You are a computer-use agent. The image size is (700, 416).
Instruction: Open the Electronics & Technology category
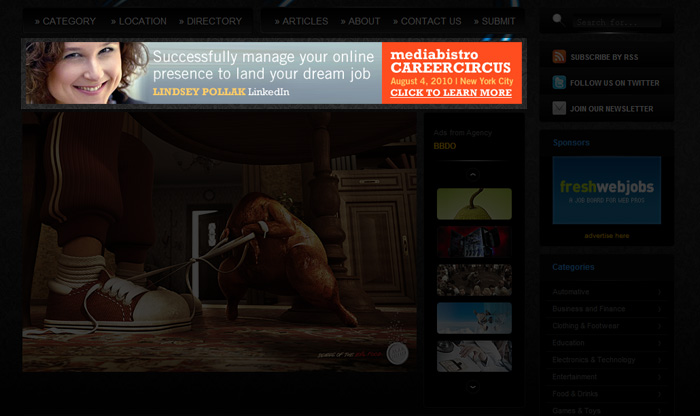point(593,360)
